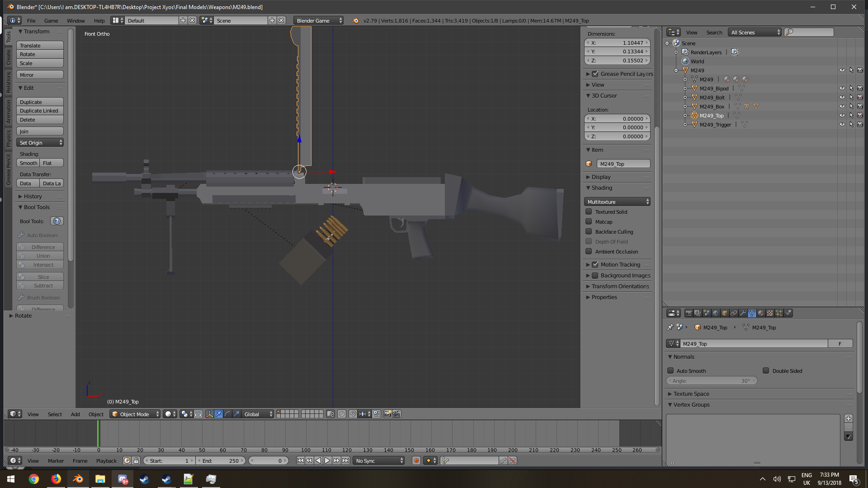Enable the Textured Solid checkbox

[589, 211]
